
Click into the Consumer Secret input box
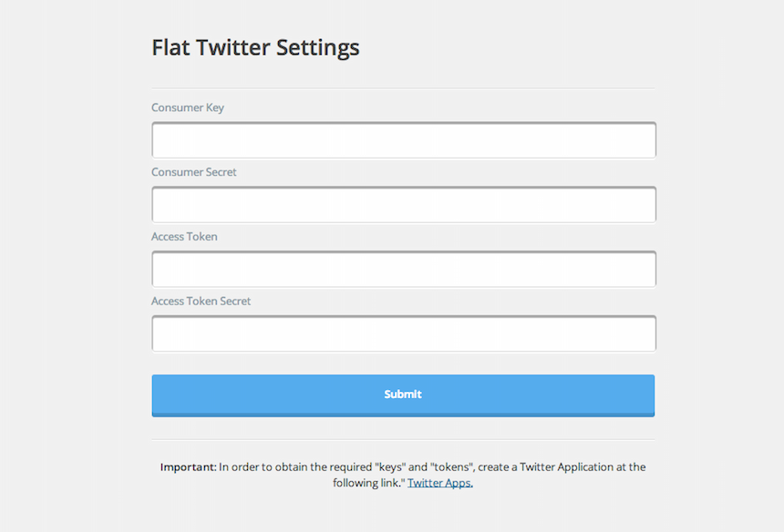[x=404, y=204]
